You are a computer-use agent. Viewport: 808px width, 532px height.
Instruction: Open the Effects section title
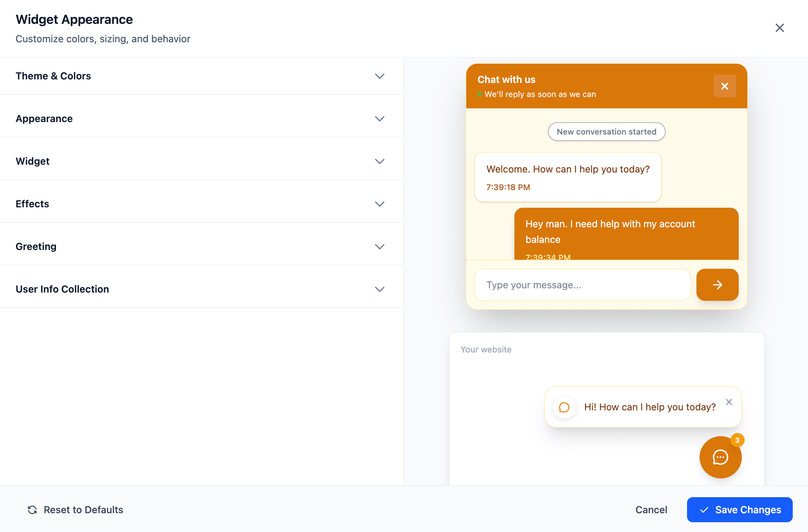(32, 204)
